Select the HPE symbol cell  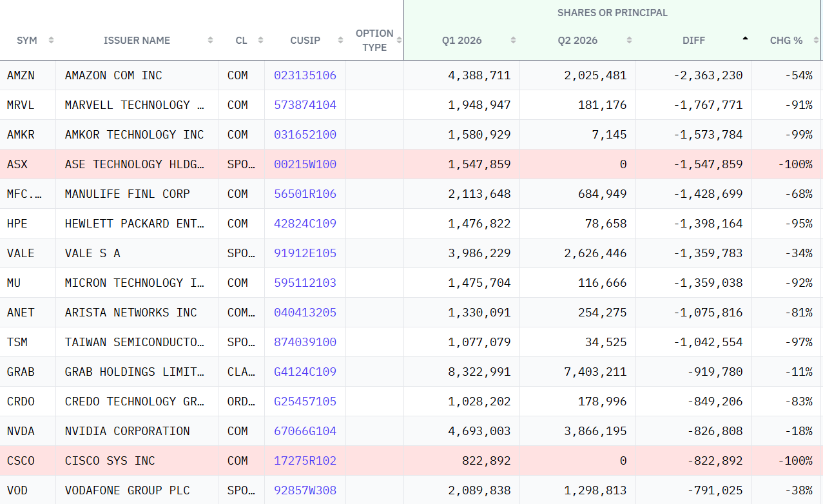[28, 224]
